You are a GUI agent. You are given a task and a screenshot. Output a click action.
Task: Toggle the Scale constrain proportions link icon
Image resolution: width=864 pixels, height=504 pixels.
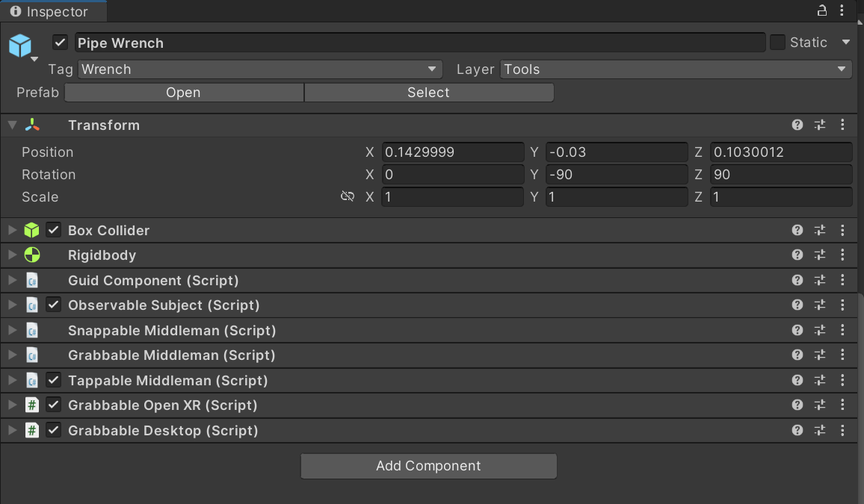coord(348,197)
